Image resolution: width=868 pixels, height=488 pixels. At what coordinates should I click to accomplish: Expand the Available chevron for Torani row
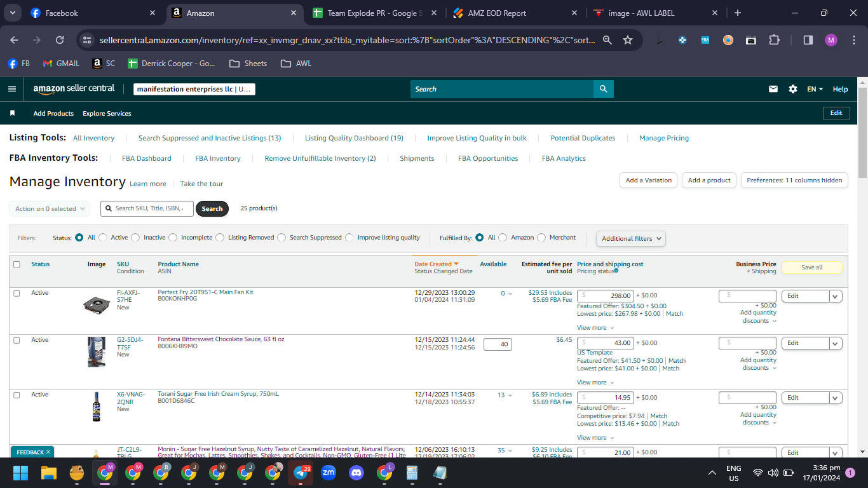tap(510, 395)
